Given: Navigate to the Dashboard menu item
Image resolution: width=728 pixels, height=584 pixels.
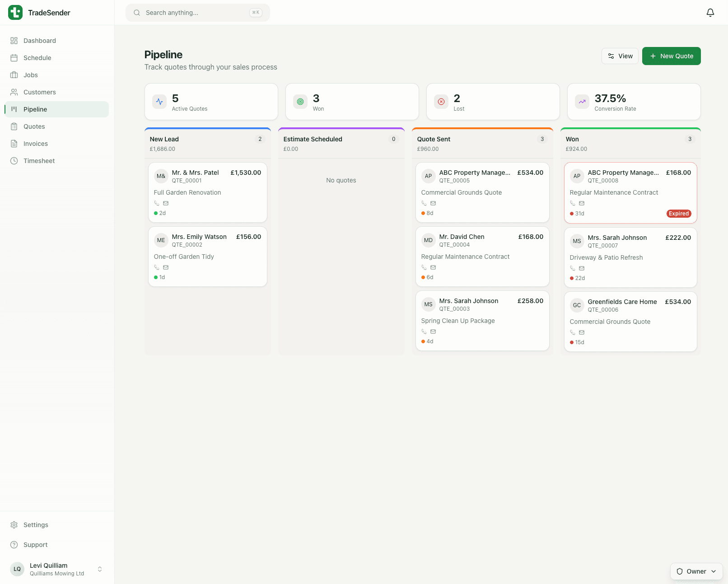Looking at the screenshot, I should click(39, 41).
